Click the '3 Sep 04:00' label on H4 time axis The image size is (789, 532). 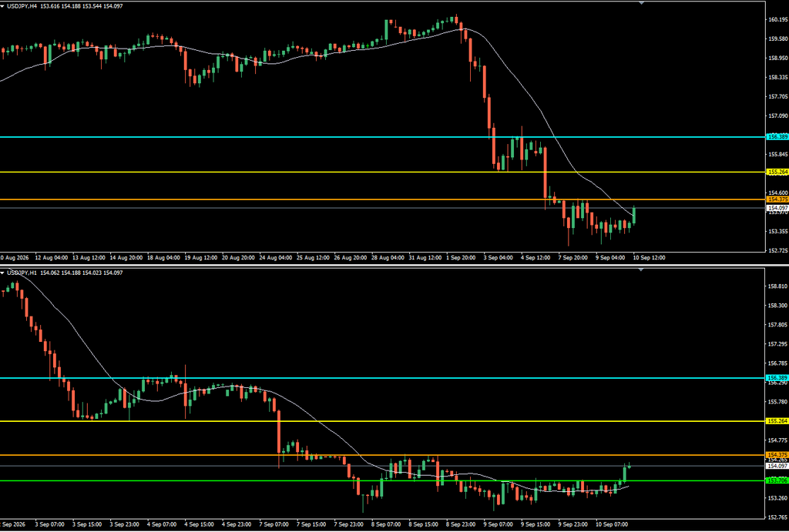[x=499, y=257]
